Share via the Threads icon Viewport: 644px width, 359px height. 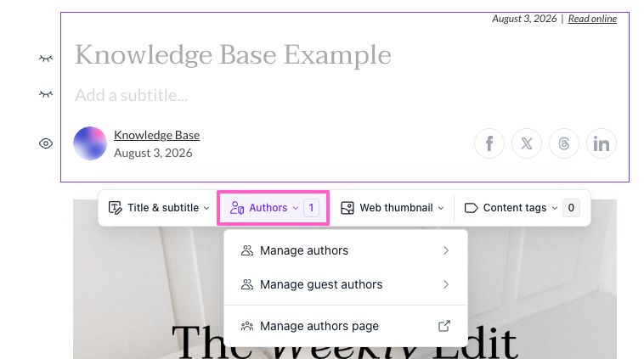(564, 143)
